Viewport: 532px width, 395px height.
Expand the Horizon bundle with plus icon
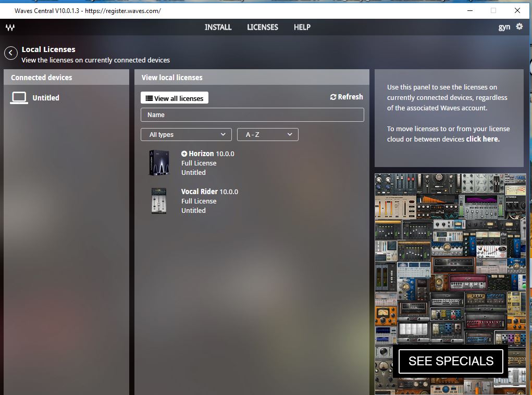point(184,154)
